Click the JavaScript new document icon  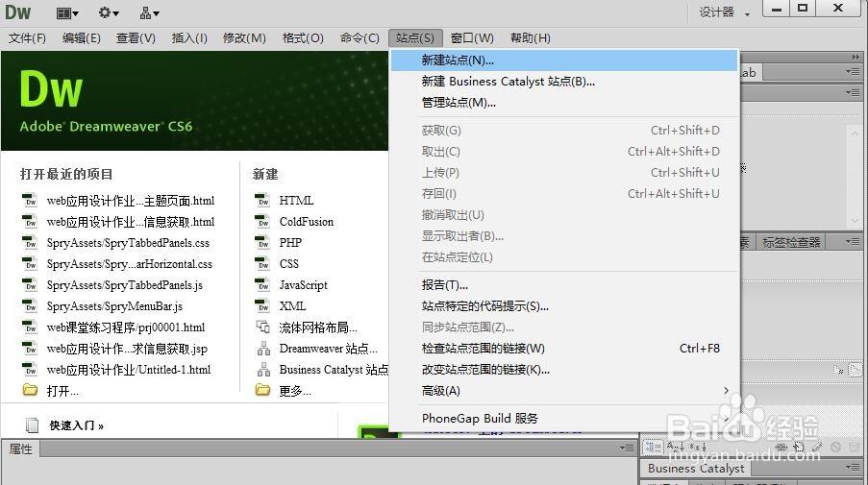coord(262,285)
